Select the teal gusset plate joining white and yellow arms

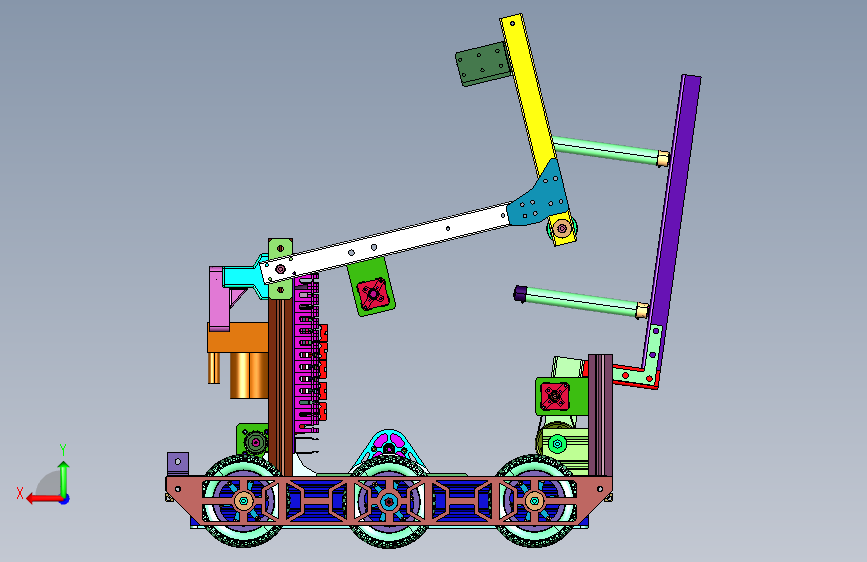tap(539, 196)
